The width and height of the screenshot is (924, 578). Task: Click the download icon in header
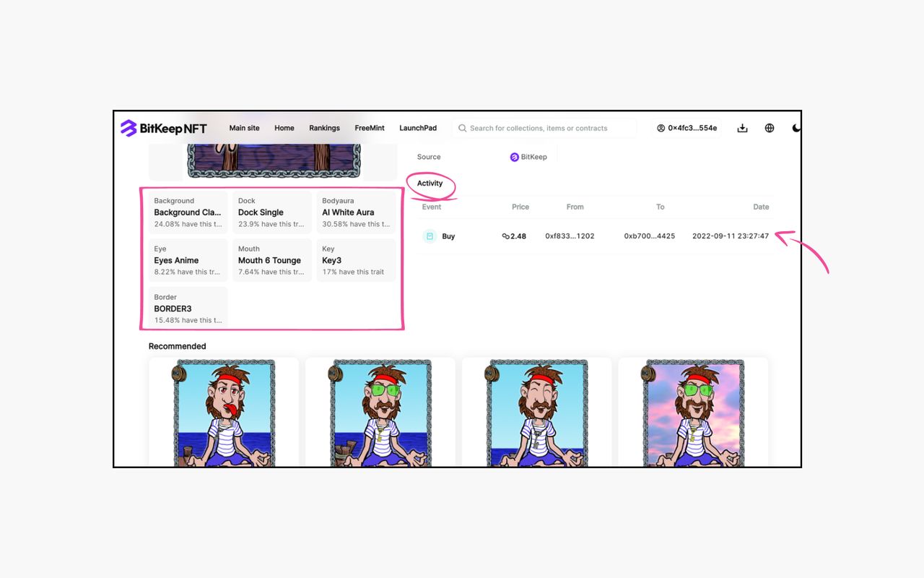[742, 128]
